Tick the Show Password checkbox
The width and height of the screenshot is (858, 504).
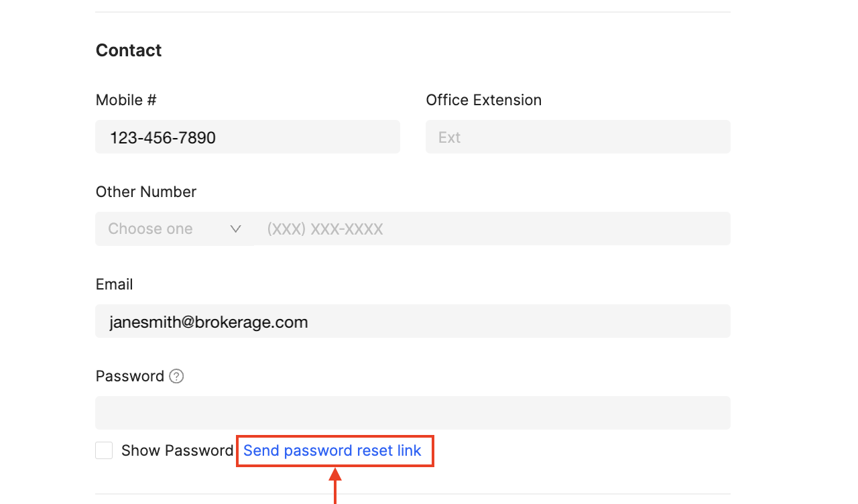pyautogui.click(x=104, y=450)
